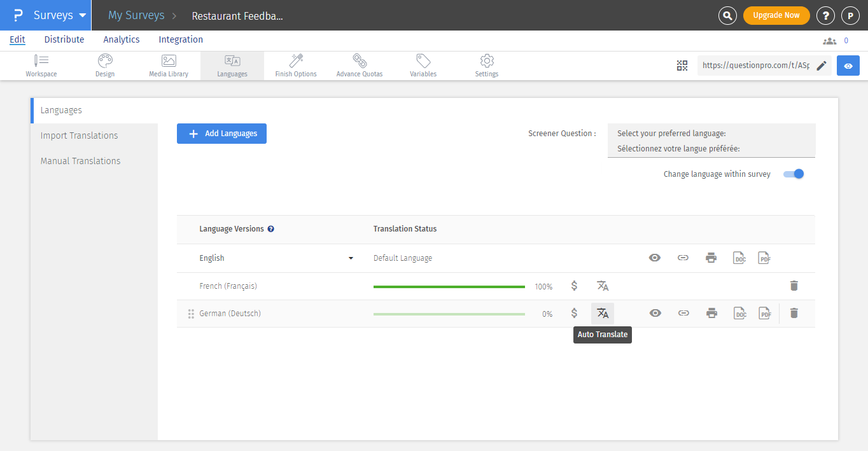Viewport: 868px width, 451px height.
Task: Click the survey URL field
Action: (756, 66)
